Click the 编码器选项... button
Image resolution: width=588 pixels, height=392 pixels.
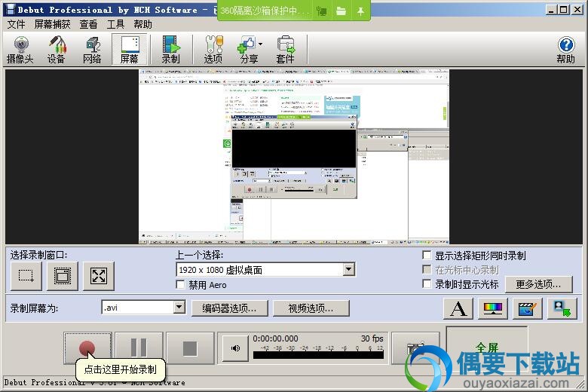tap(229, 308)
